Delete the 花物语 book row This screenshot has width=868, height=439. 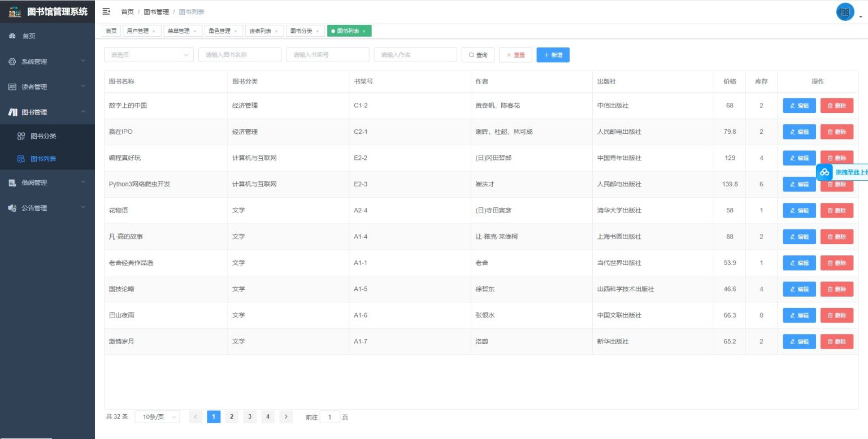pyautogui.click(x=836, y=211)
